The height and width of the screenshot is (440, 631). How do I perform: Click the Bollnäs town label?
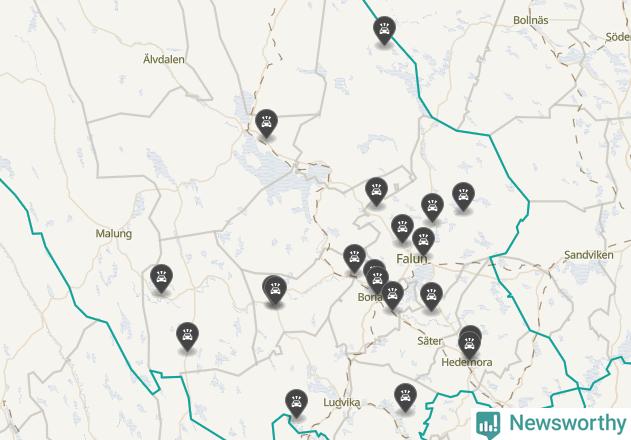tap(530, 20)
